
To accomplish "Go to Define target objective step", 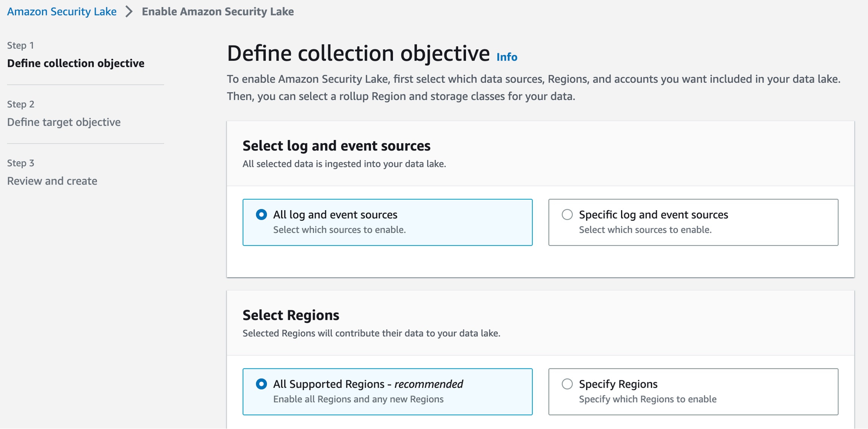I will click(x=64, y=122).
